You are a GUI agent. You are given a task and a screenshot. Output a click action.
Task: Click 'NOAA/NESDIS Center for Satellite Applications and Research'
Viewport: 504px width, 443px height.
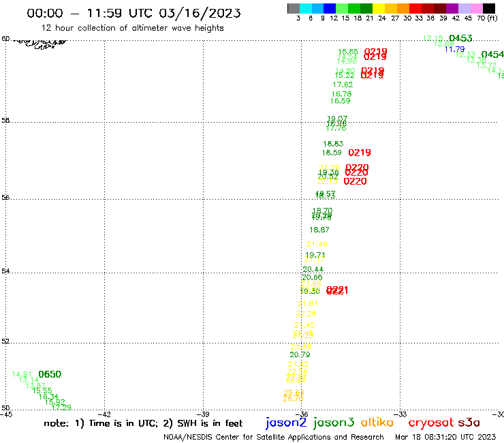(274, 438)
